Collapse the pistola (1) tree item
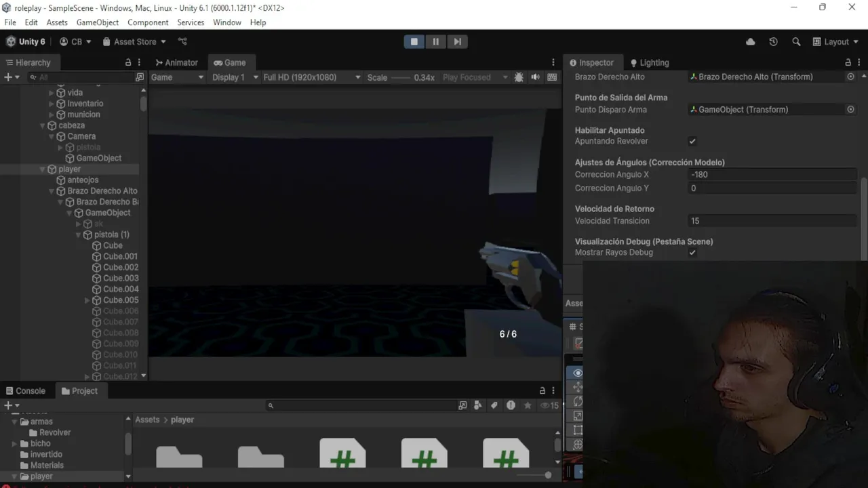This screenshot has width=868, height=488. click(x=78, y=235)
